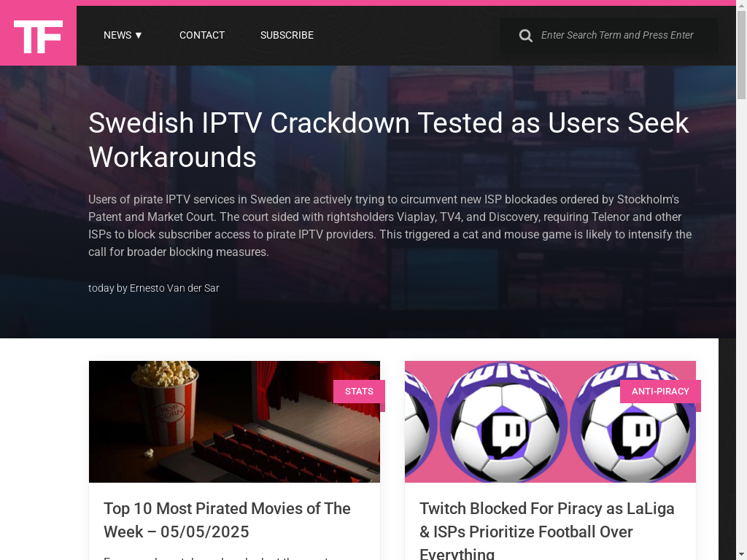Go to the SUBSCRIBE page
The width and height of the screenshot is (747, 560).
pyautogui.click(x=287, y=35)
